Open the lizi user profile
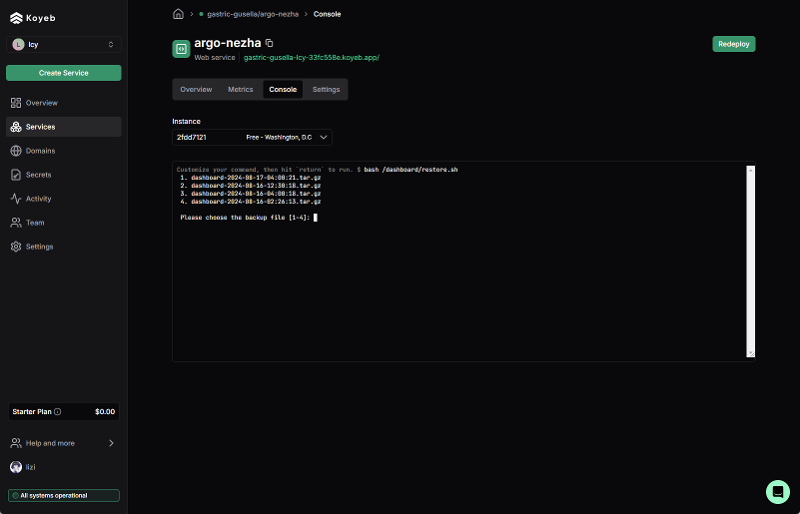 [x=64, y=467]
